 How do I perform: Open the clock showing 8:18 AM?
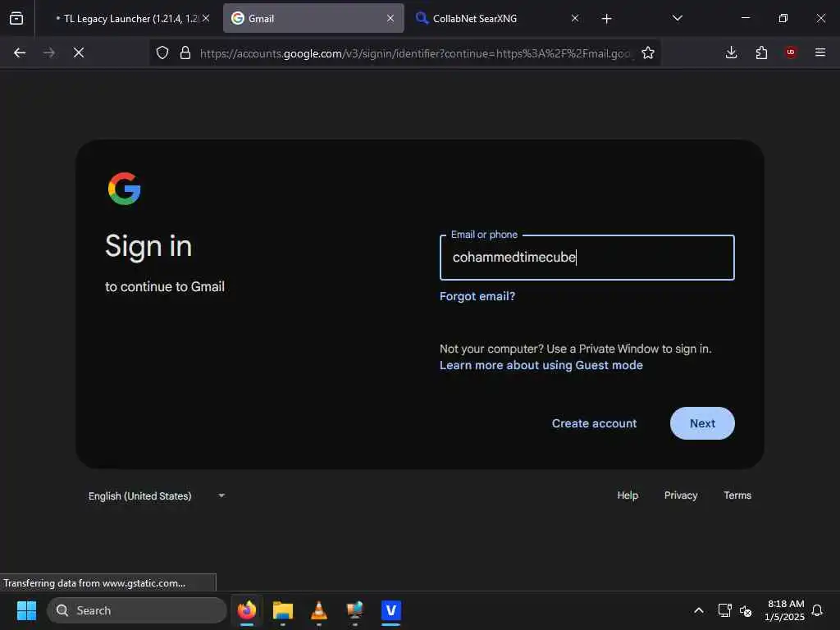click(x=784, y=610)
